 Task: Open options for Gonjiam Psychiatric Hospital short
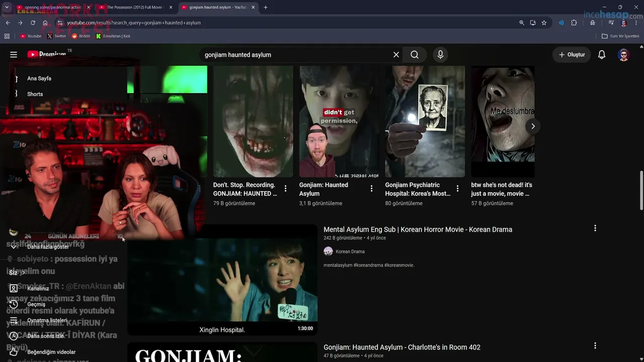tap(458, 189)
